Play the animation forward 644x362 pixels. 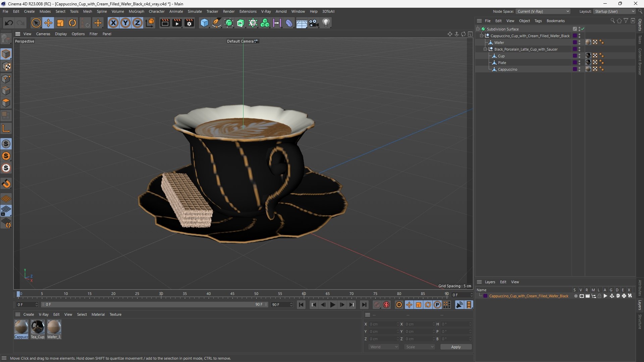pyautogui.click(x=332, y=305)
